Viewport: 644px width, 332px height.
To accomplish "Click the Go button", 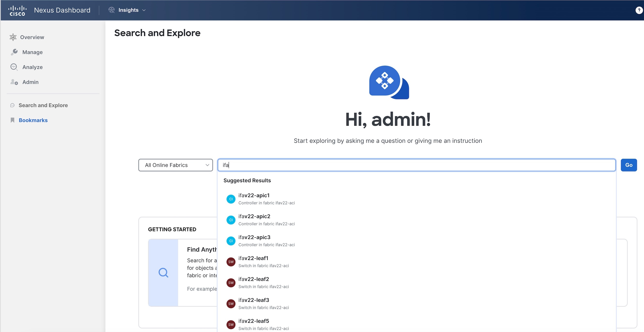I will tap(629, 165).
